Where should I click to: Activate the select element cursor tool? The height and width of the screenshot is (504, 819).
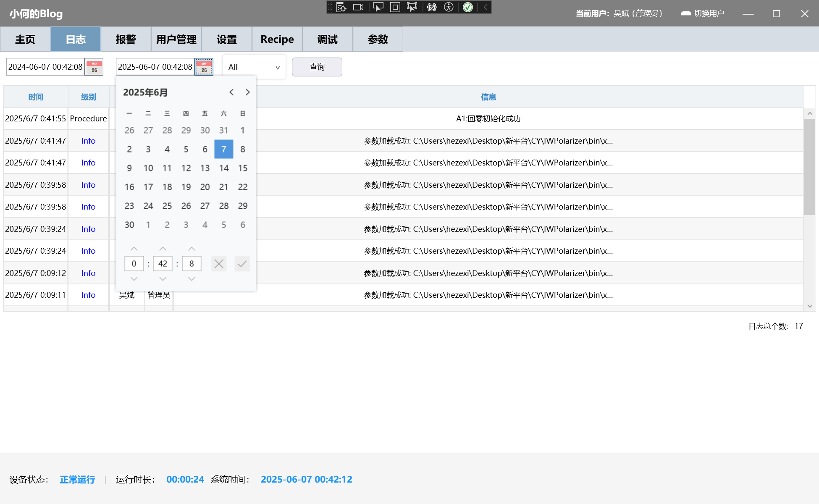pos(378,7)
